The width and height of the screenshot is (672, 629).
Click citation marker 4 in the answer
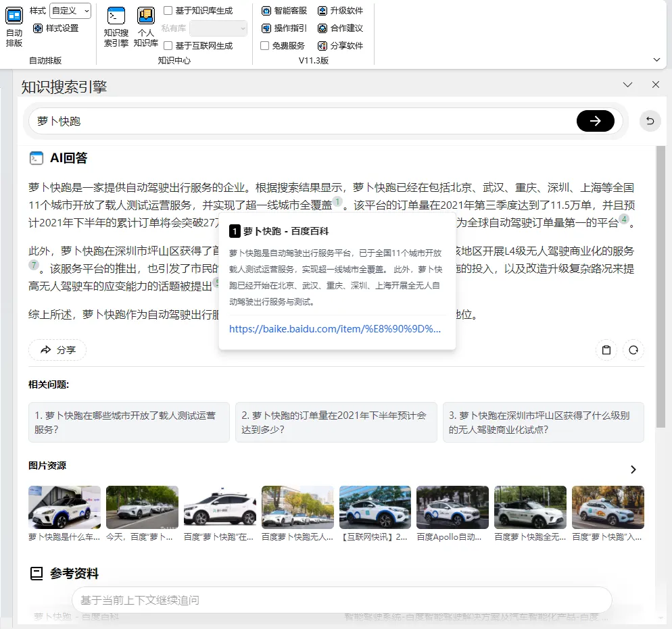[x=624, y=219]
